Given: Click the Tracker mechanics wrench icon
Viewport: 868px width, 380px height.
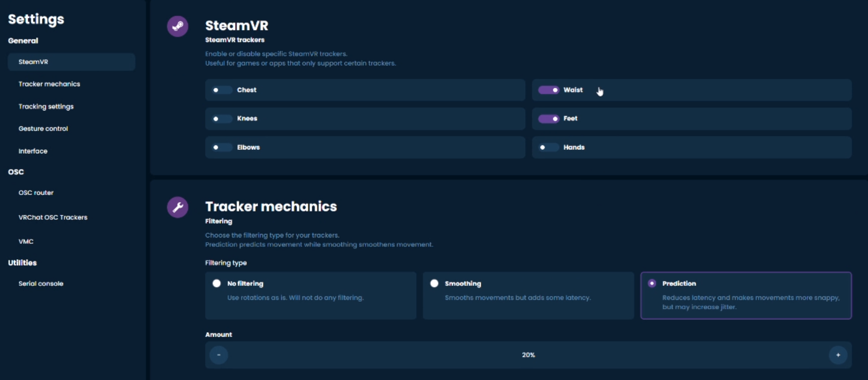Looking at the screenshot, I should click(177, 207).
